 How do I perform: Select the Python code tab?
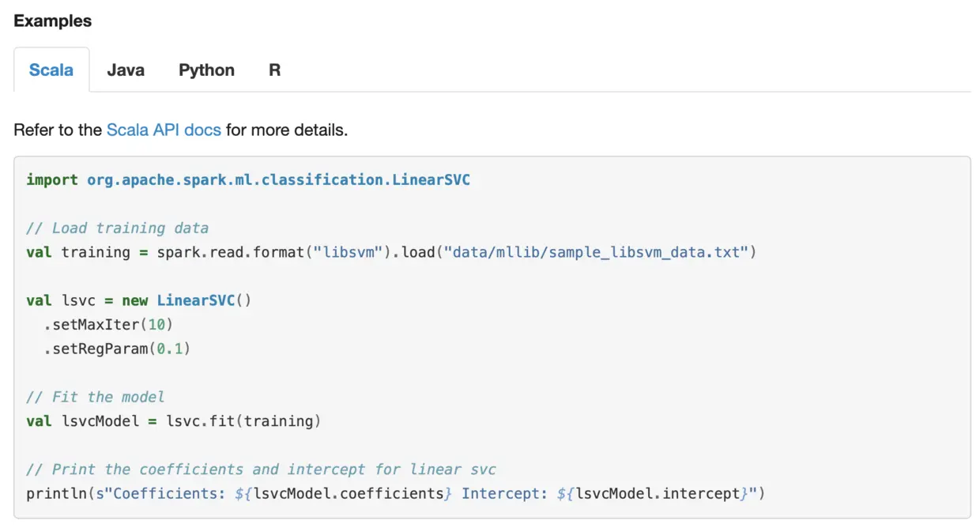click(206, 70)
